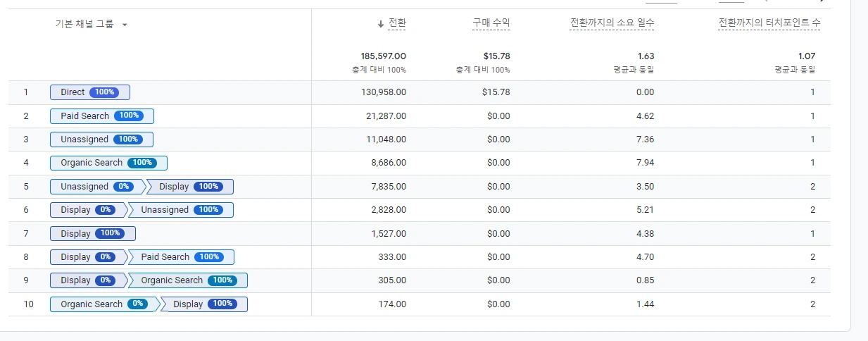Click the Organic Search 100% chip in row 9
The image size is (868, 341).
tap(188, 280)
